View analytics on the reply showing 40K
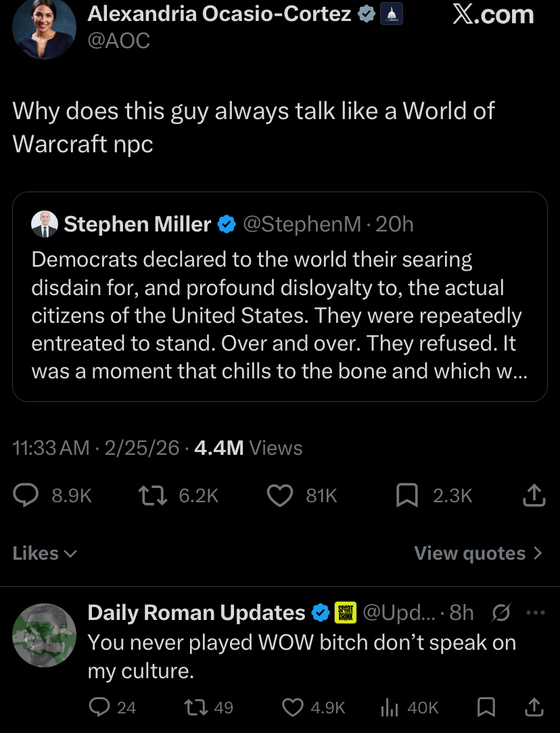Image resolution: width=560 pixels, height=733 pixels. (x=389, y=707)
